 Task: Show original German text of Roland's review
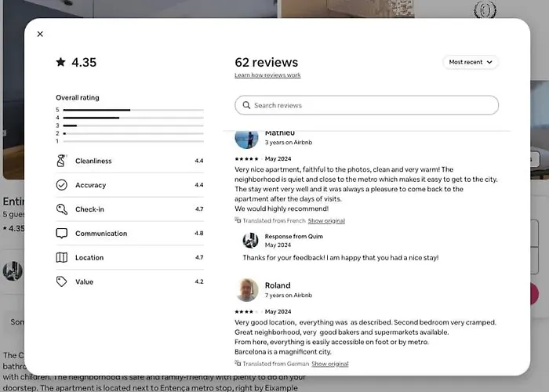[x=330, y=364]
